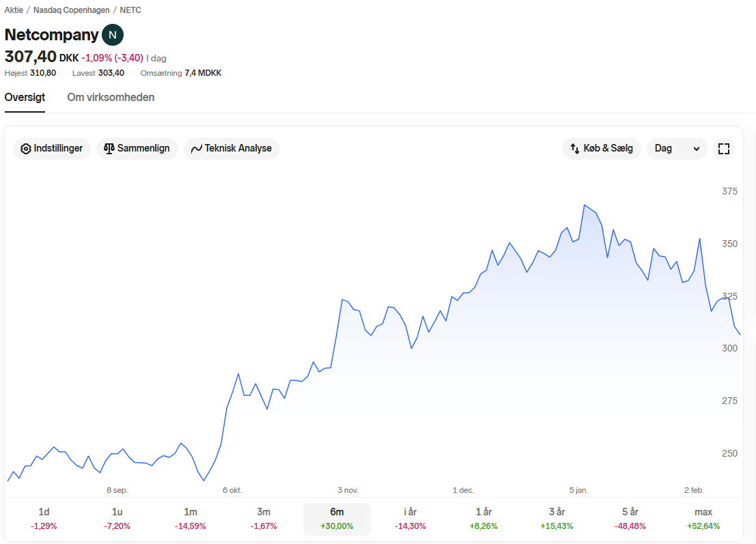The height and width of the screenshot is (544, 756).
Task: Expand the chart to fullscreen
Action: (x=724, y=148)
